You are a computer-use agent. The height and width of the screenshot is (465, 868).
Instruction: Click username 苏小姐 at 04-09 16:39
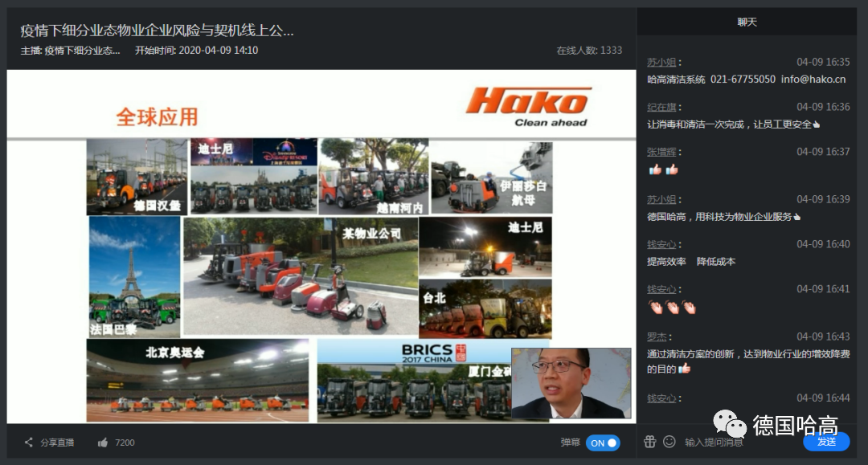[x=661, y=200]
